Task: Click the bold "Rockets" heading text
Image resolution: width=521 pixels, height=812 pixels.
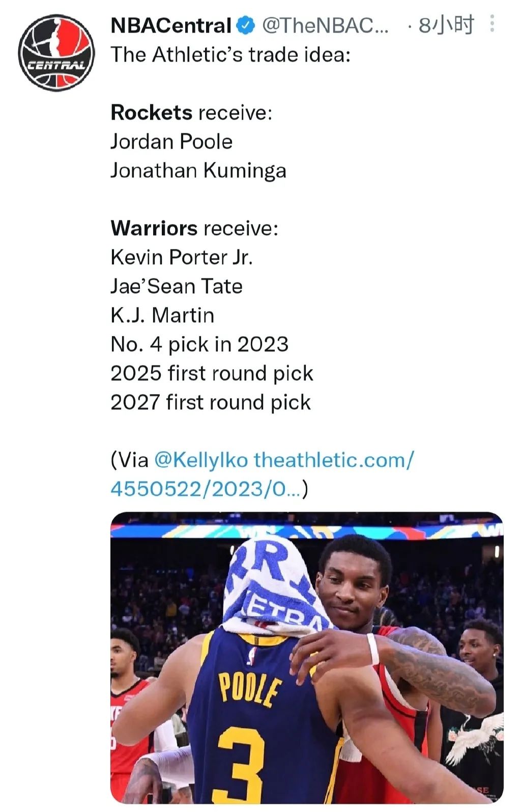Action: 152,113
